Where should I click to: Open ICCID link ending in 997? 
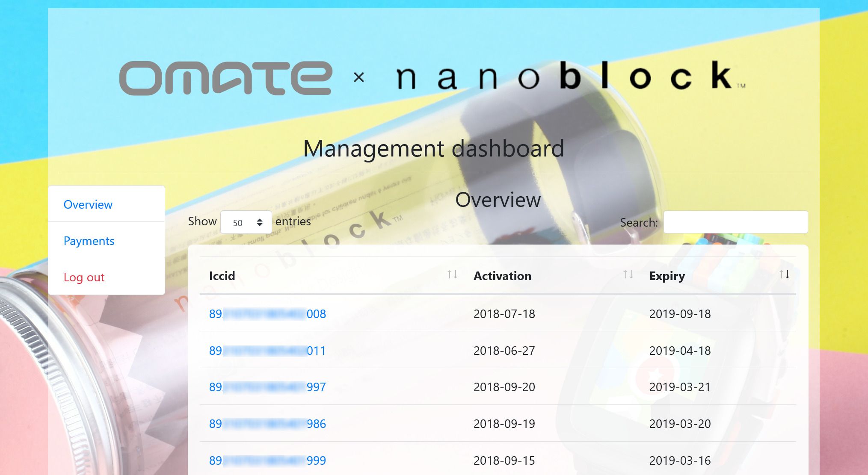[x=267, y=387]
